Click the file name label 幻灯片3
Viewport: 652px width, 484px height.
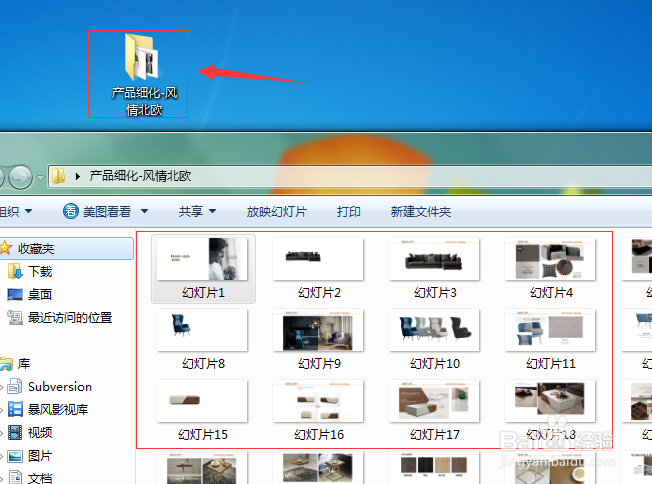click(435, 293)
